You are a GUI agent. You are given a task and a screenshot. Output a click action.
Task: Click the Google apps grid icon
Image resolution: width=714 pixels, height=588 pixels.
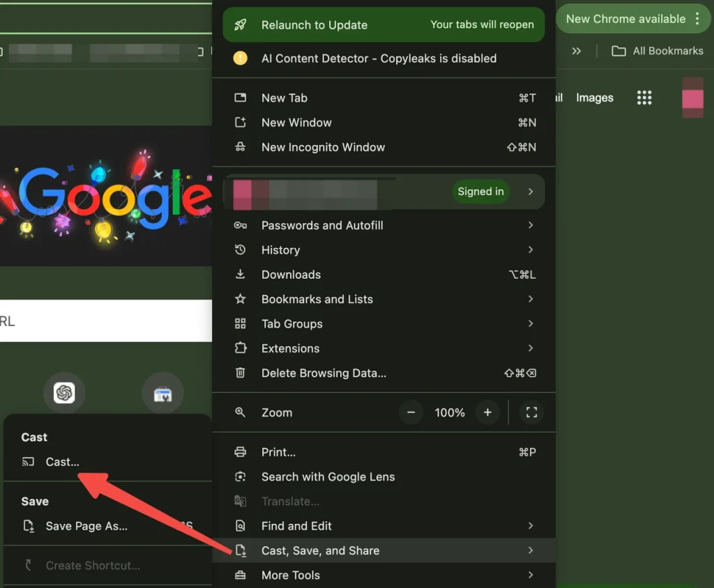point(644,98)
